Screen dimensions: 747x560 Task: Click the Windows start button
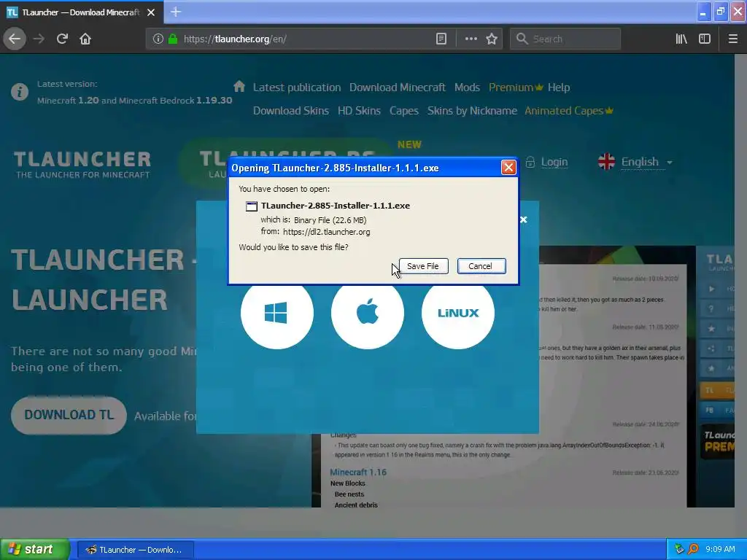tap(35, 549)
